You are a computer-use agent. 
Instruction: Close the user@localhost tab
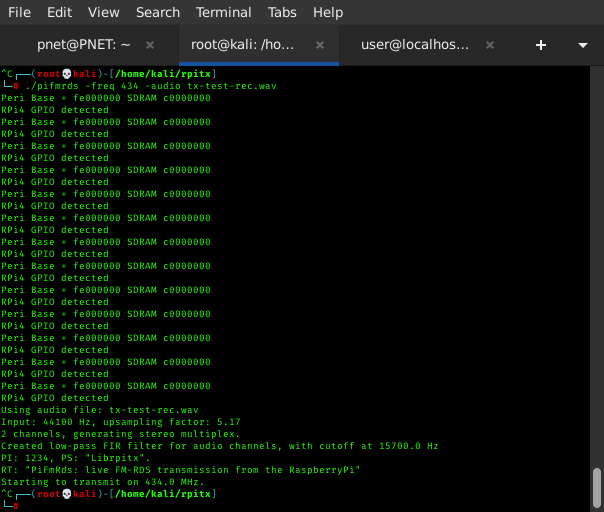pyautogui.click(x=490, y=45)
